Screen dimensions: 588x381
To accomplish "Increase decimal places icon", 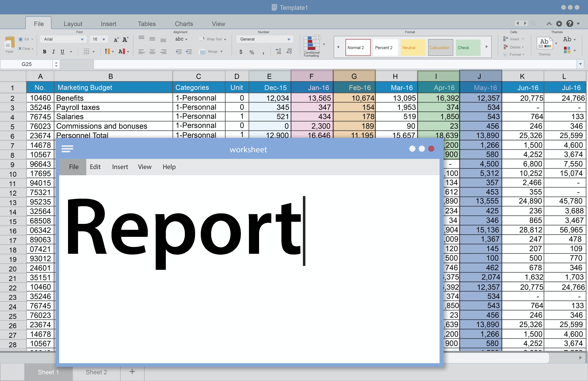I will point(278,51).
